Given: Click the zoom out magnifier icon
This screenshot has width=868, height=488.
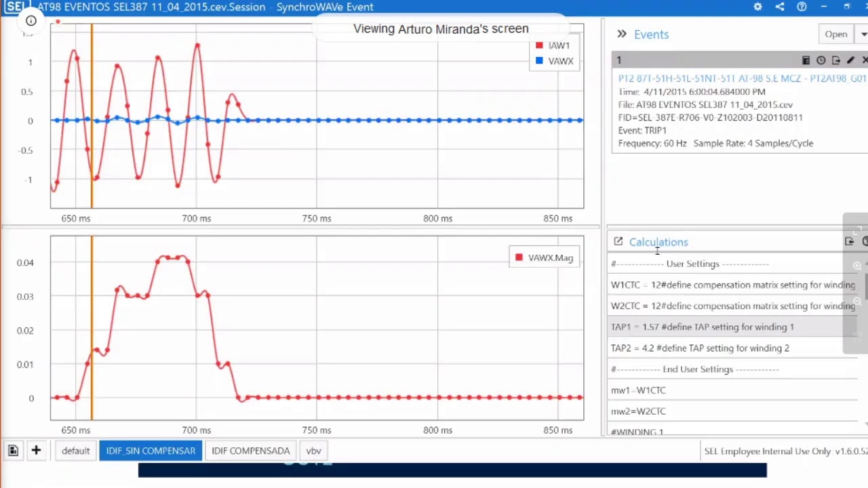Looking at the screenshot, I should pyautogui.click(x=856, y=302).
